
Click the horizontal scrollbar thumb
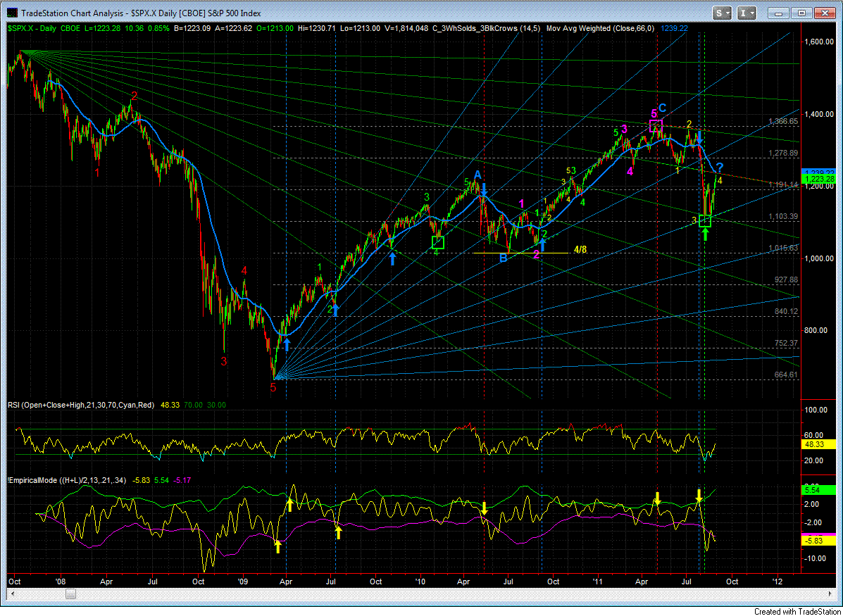71,593
